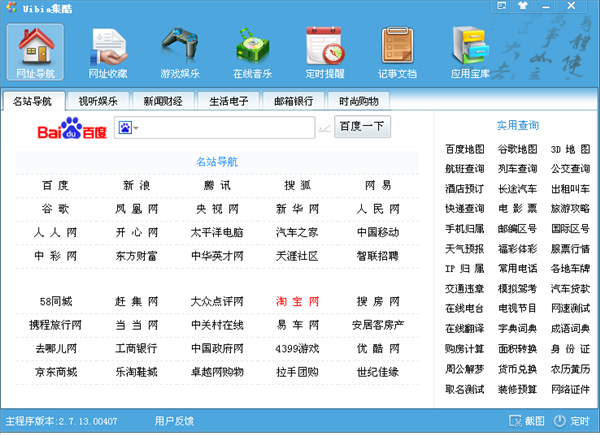Open the 百度地图 query link
The height and width of the screenshot is (435, 600).
[x=465, y=149]
